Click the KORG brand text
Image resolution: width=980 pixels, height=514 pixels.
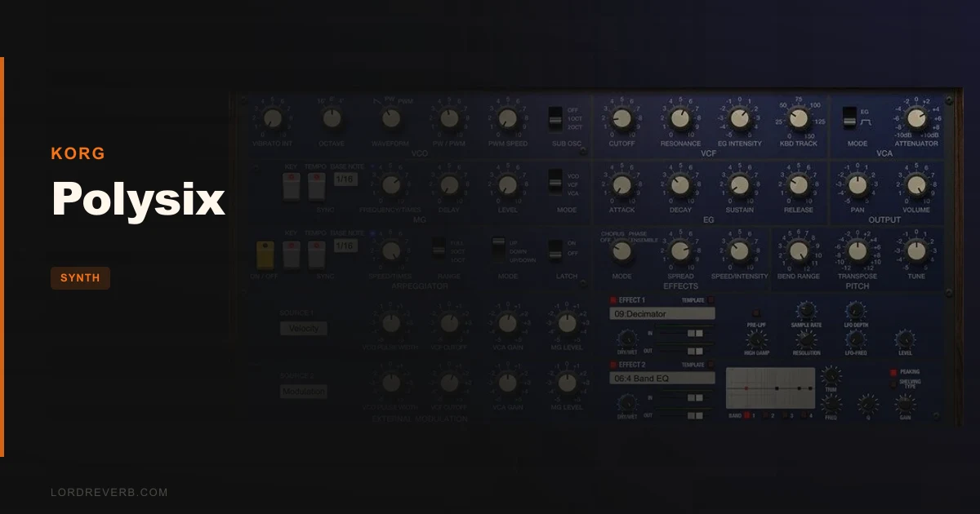point(78,153)
